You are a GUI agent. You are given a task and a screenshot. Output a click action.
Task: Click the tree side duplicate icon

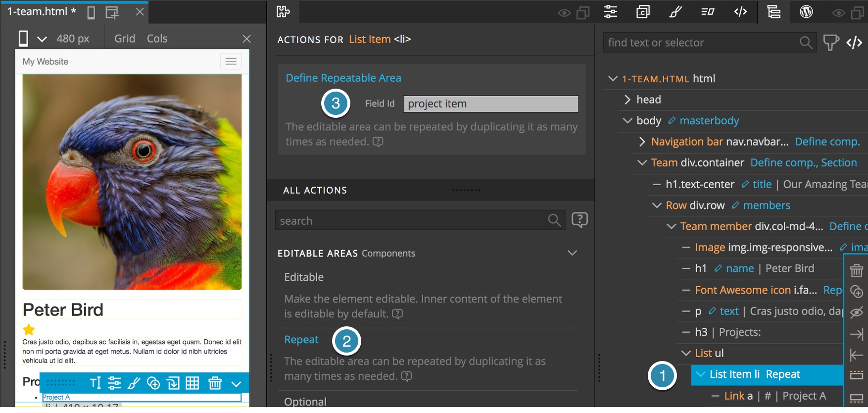point(857,292)
